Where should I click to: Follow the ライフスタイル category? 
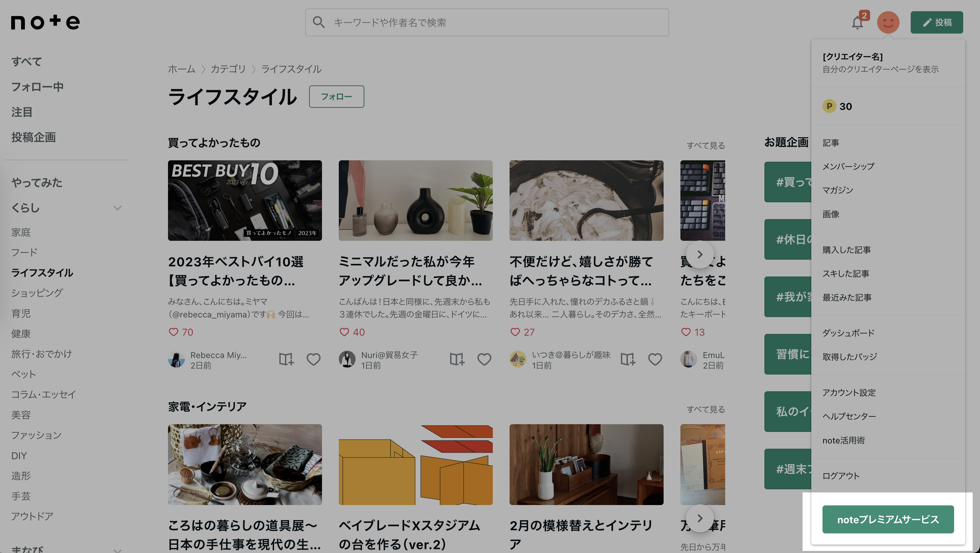[337, 97]
